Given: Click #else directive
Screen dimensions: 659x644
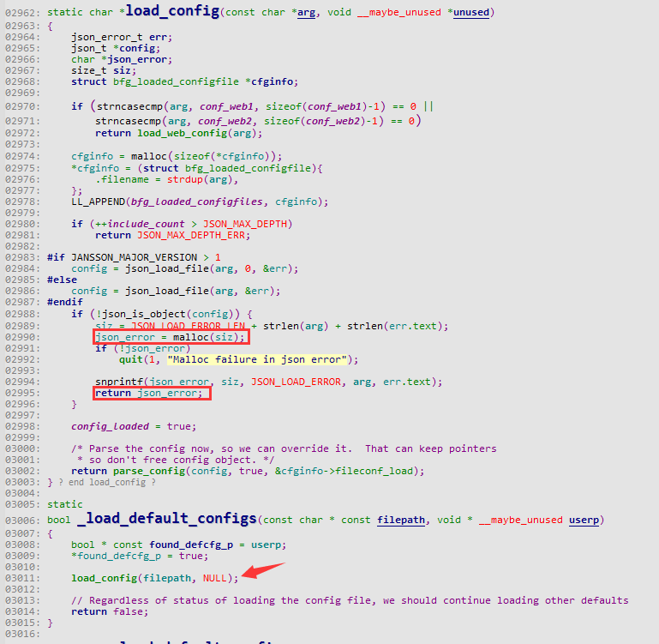Looking at the screenshot, I should tap(63, 280).
